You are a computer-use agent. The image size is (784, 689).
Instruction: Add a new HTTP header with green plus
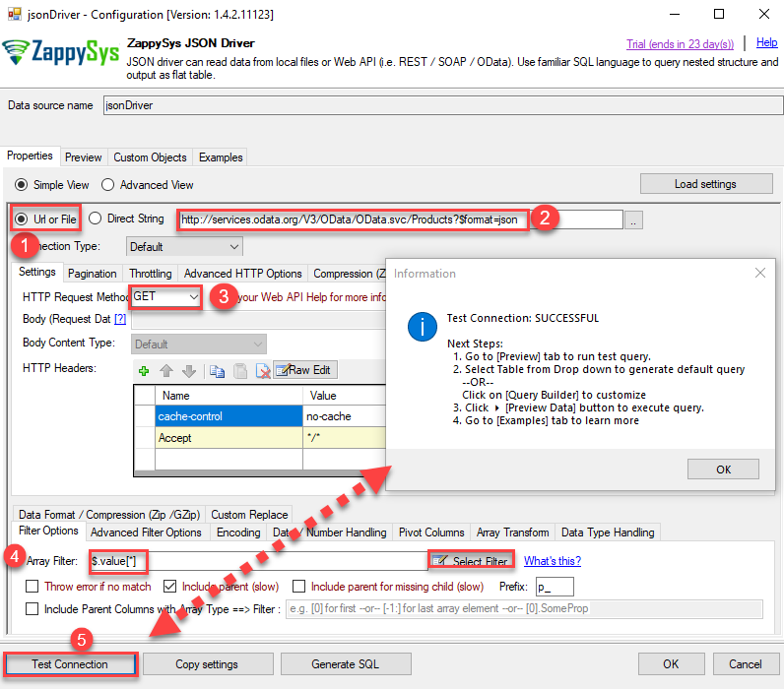pos(144,371)
